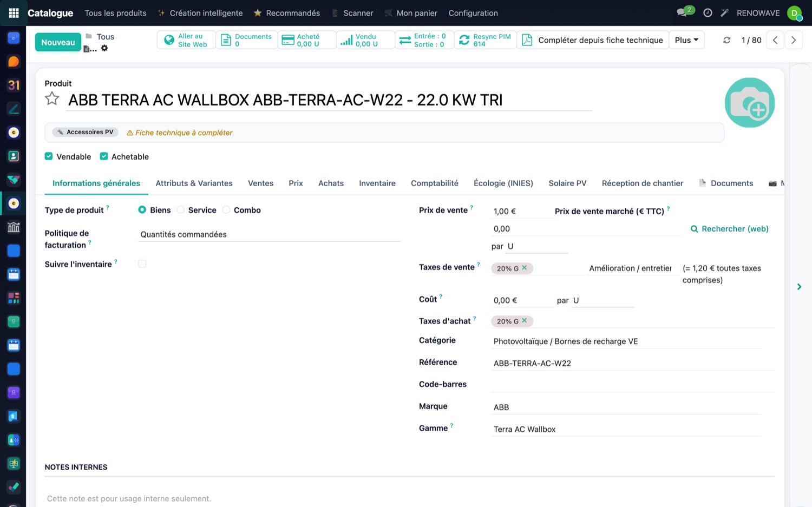Click the Référence ABB-TERRA-AC-W22 field
The height and width of the screenshot is (507, 812).
click(x=633, y=363)
